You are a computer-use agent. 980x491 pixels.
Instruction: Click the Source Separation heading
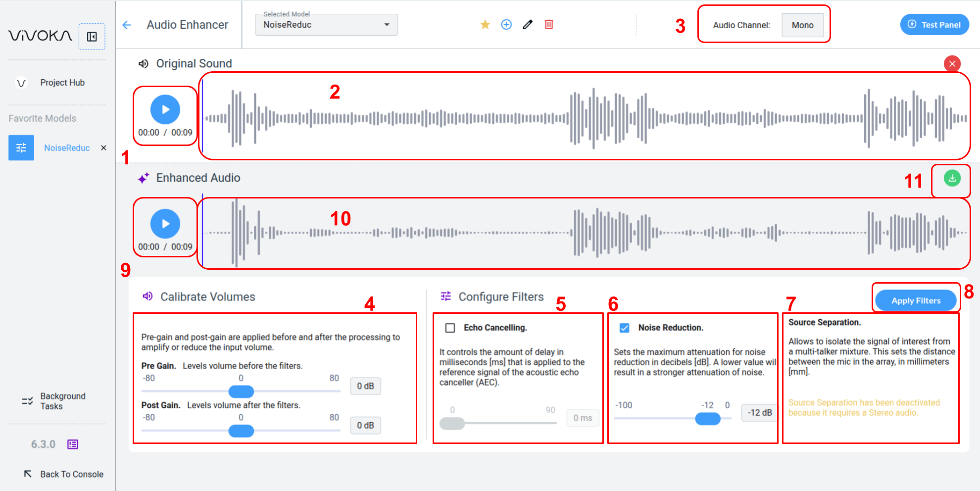(825, 322)
